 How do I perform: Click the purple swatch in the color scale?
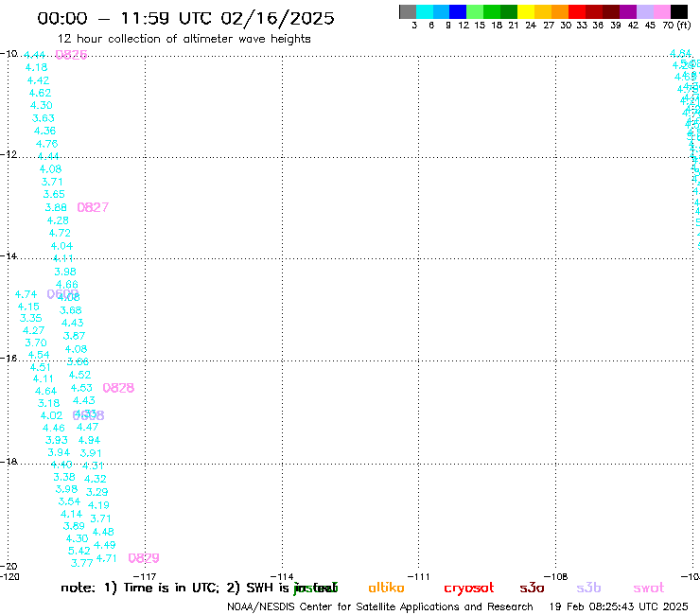pos(628,11)
